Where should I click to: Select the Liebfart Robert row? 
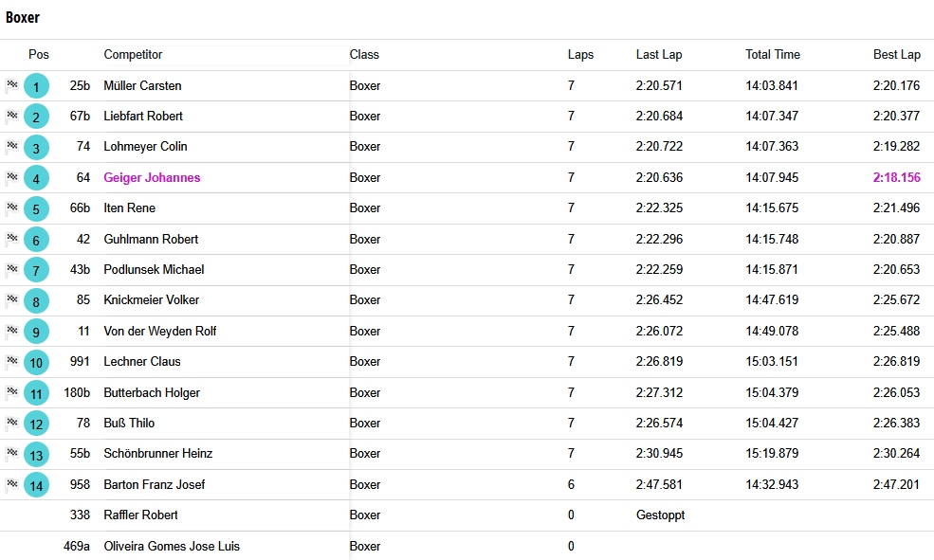467,116
